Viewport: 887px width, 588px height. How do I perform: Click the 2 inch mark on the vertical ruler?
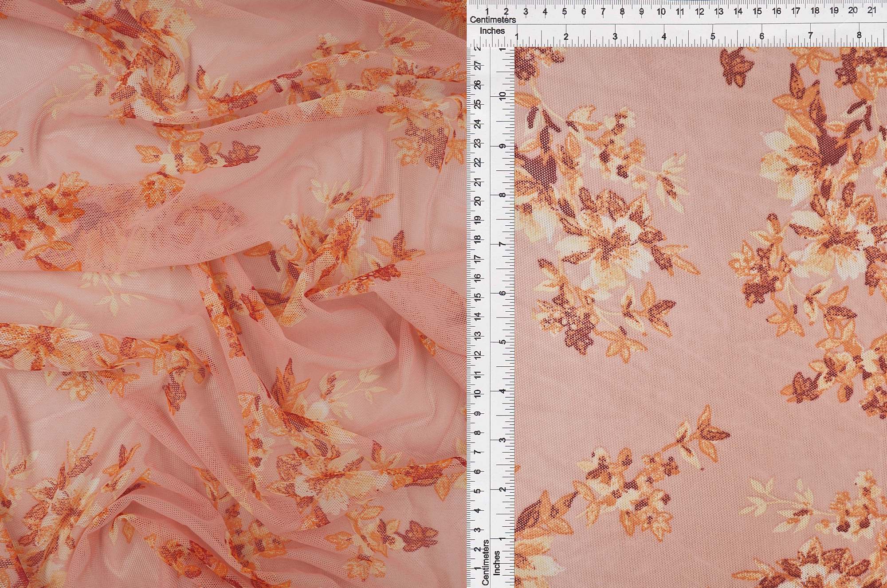tap(502, 489)
